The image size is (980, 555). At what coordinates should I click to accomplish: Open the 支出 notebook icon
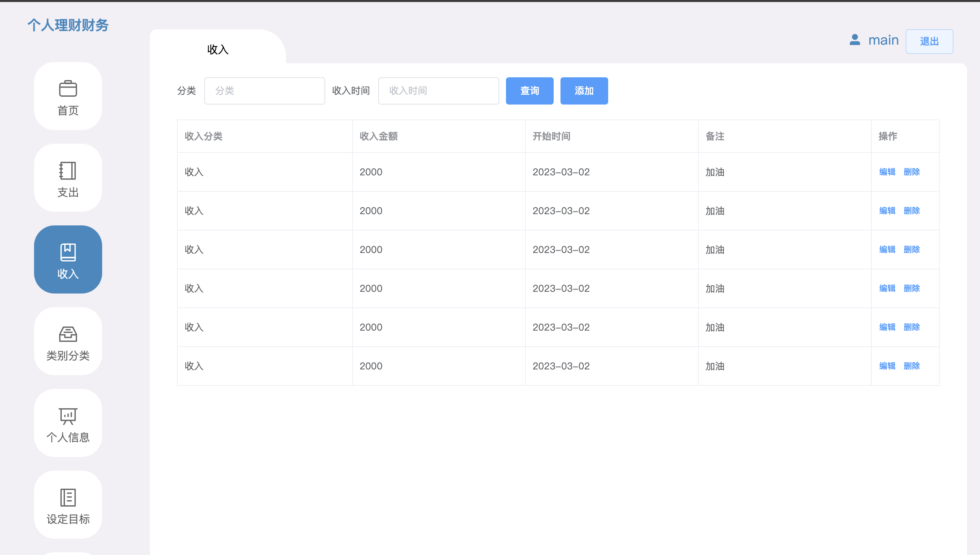(68, 170)
